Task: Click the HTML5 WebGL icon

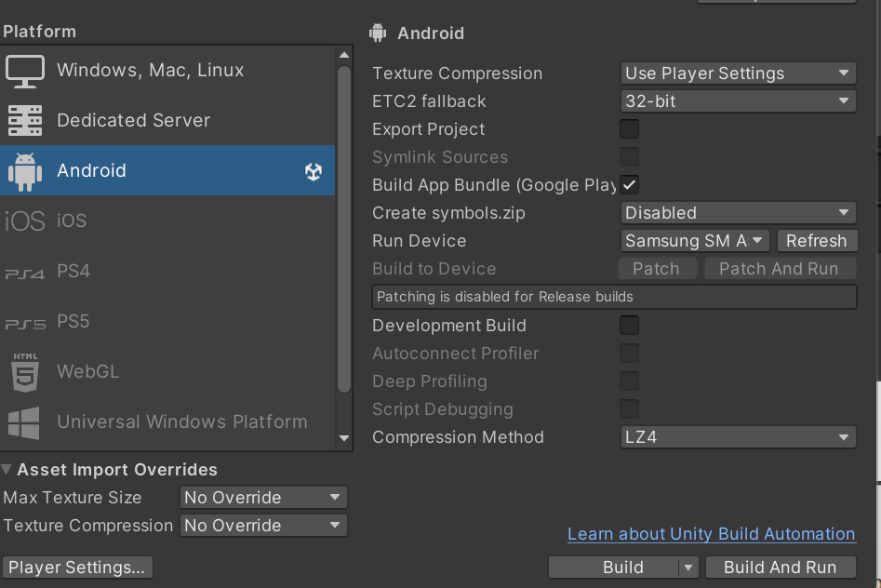Action: [x=25, y=372]
